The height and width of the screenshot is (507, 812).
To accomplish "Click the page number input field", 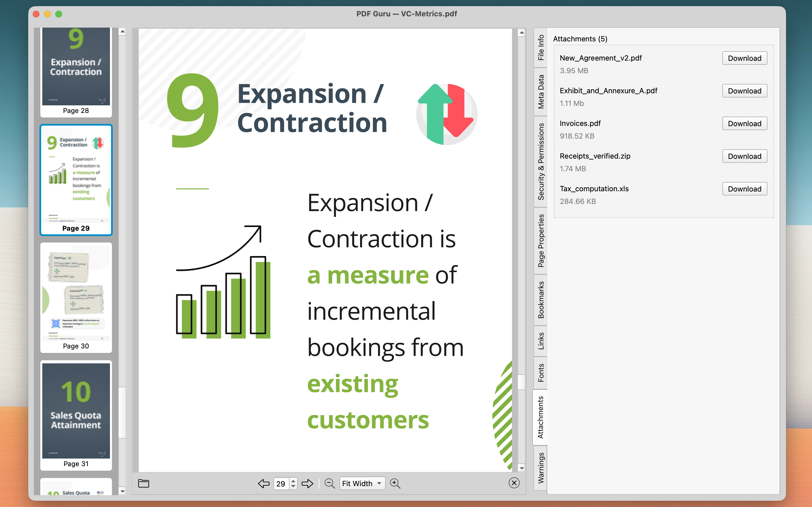I will point(281,484).
